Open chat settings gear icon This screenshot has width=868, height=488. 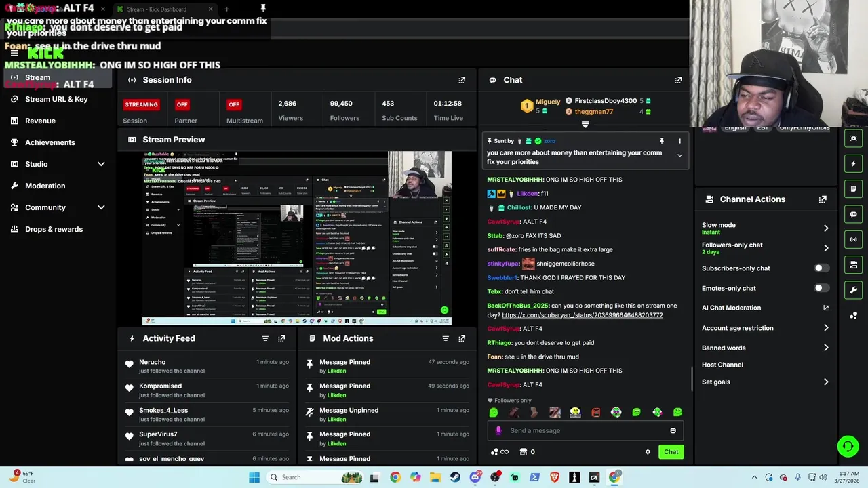(x=648, y=452)
